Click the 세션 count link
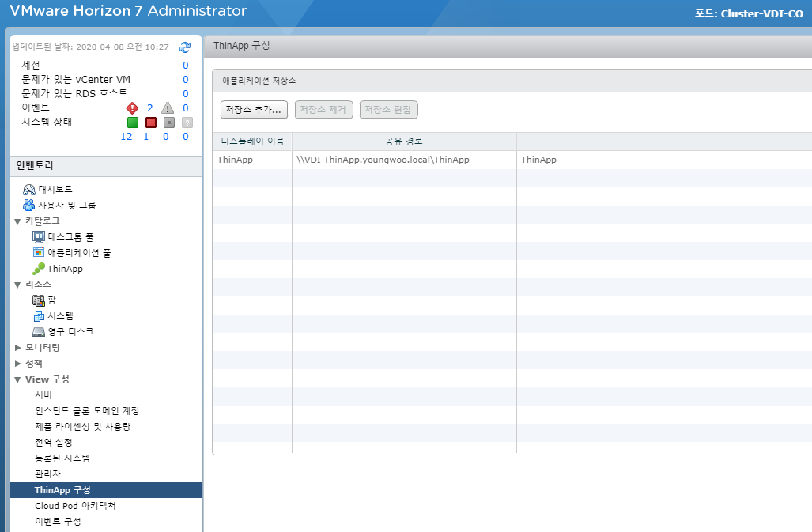 pyautogui.click(x=185, y=65)
